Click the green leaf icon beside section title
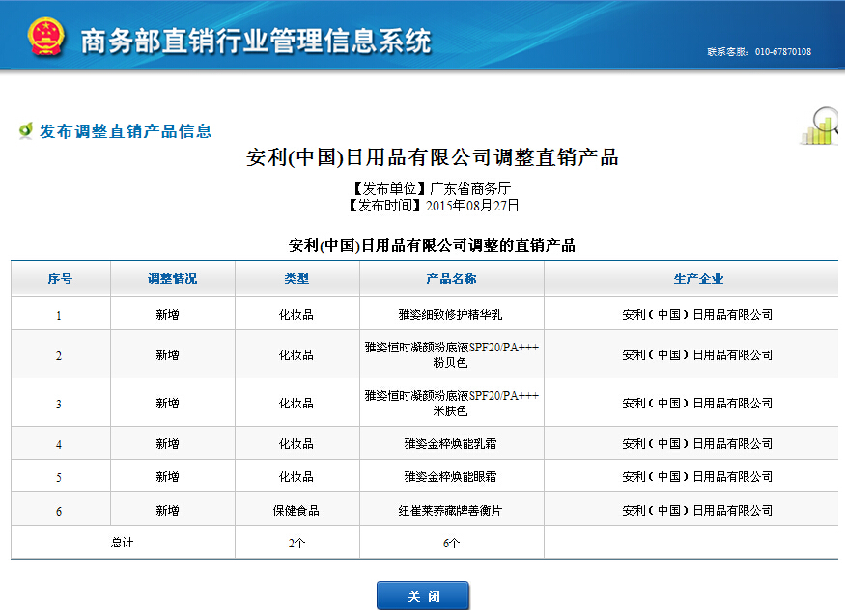This screenshot has height=616, width=845. coord(26,130)
